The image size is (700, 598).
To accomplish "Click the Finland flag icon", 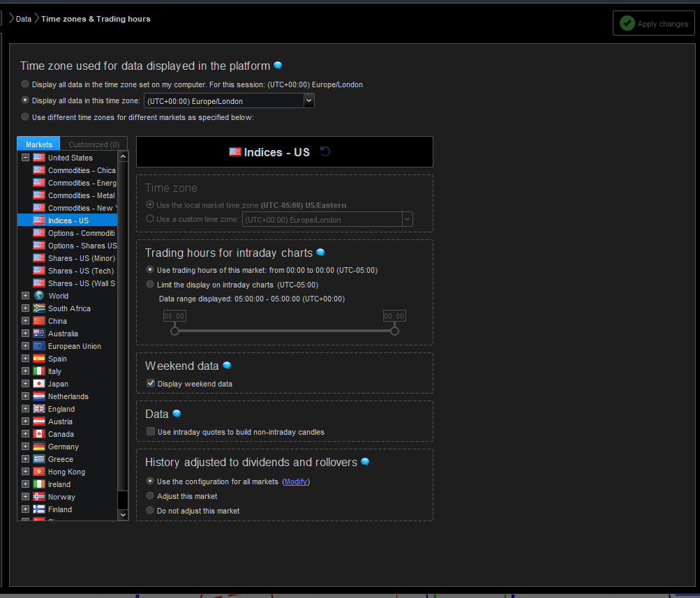I will click(x=39, y=509).
